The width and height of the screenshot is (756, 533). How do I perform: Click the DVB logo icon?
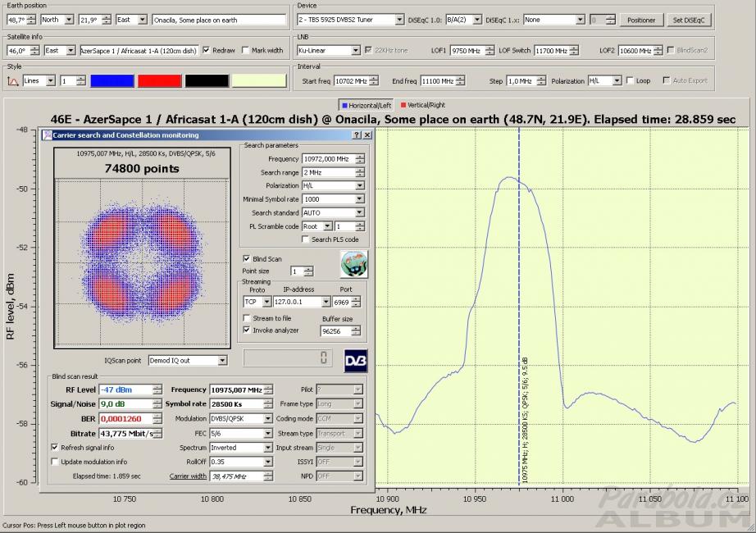pyautogui.click(x=356, y=361)
